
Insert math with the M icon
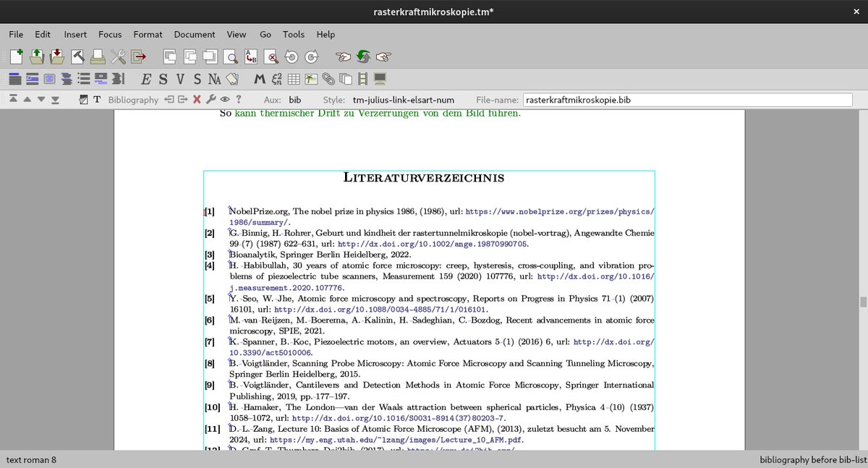click(260, 78)
